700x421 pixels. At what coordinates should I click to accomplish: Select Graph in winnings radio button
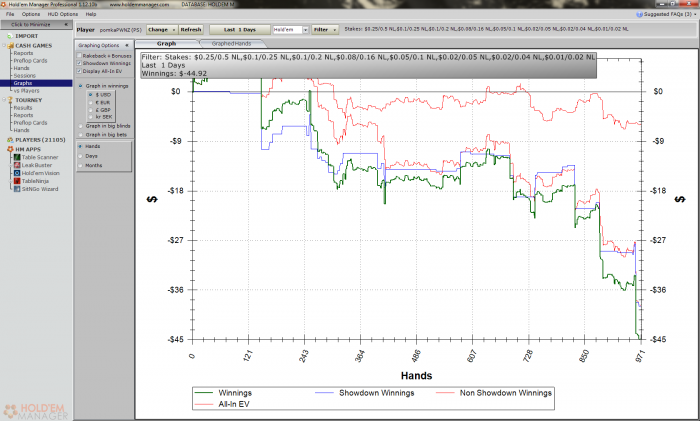pos(80,86)
